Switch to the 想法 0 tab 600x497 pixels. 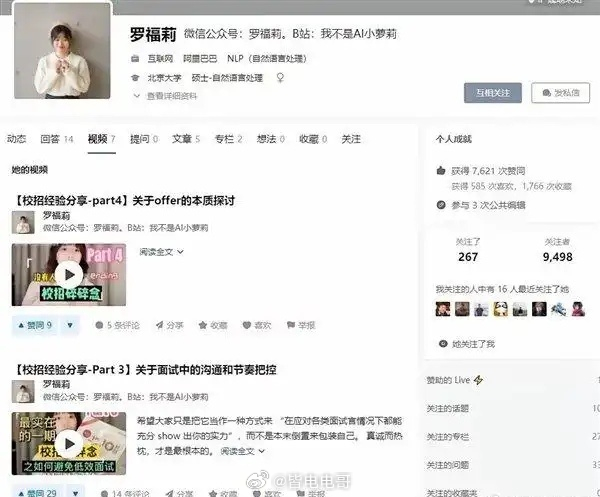[271, 139]
